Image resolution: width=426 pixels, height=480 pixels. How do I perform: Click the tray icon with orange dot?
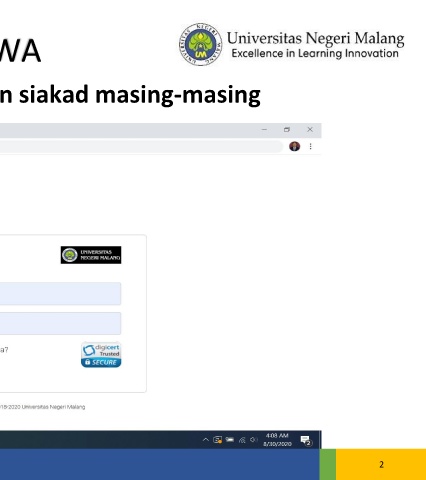coord(218,440)
